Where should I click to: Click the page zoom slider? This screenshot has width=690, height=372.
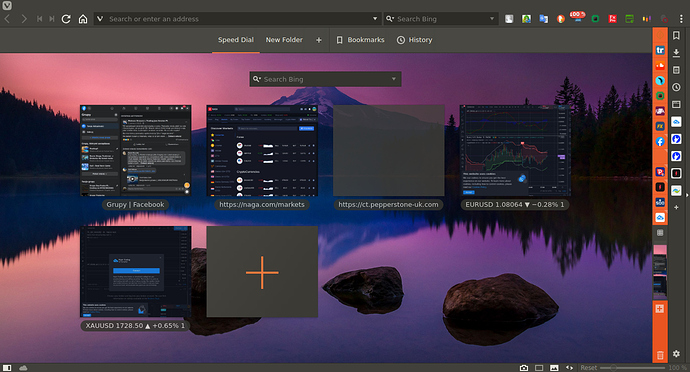(x=632, y=368)
